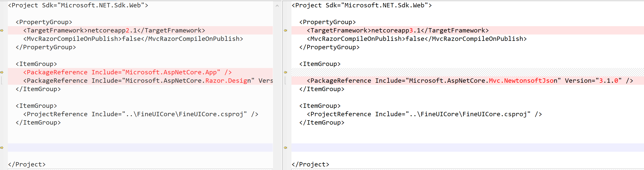644x170 pixels.
Task: Copy netcoreapp3.1 TargetFramework line to left pane
Action: (x=285, y=30)
